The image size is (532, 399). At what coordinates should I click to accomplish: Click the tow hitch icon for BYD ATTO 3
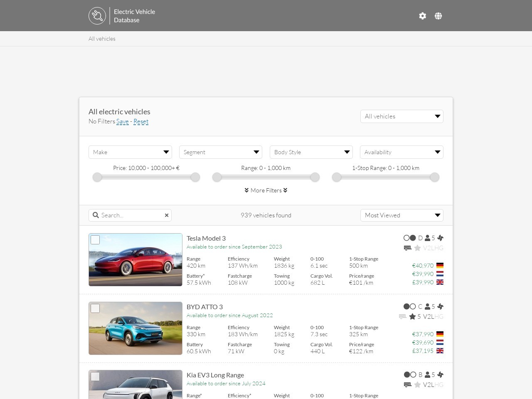(x=403, y=317)
